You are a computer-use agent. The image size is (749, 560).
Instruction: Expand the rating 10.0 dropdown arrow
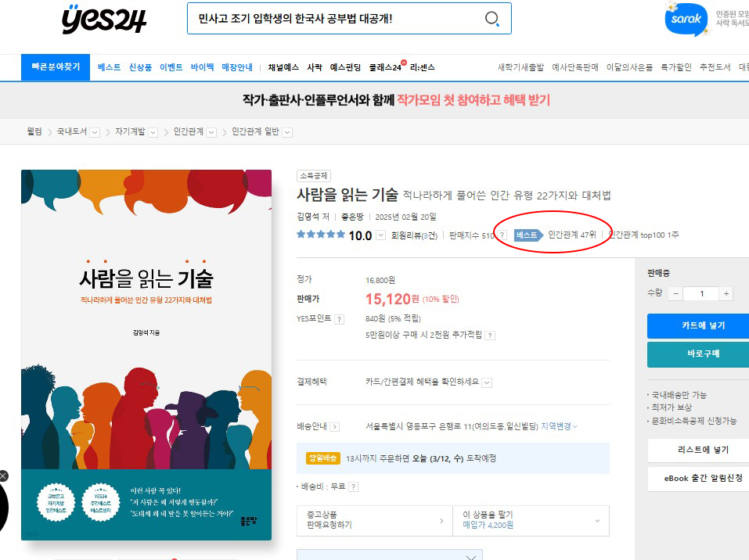(x=380, y=235)
